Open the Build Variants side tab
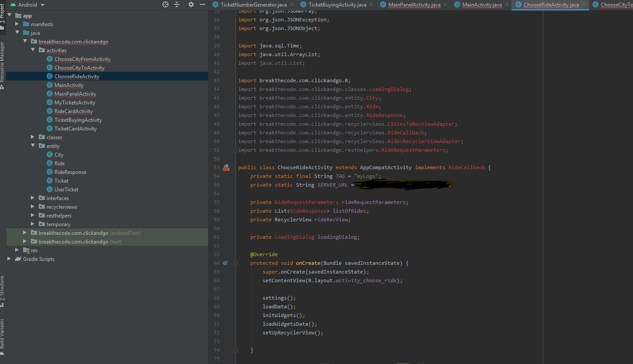The image size is (633, 364). [2, 337]
